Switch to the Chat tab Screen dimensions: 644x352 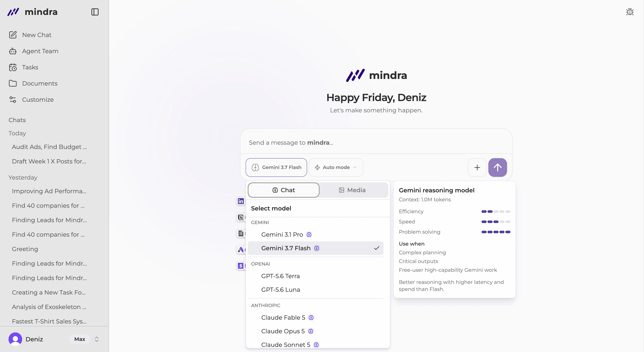[283, 190]
